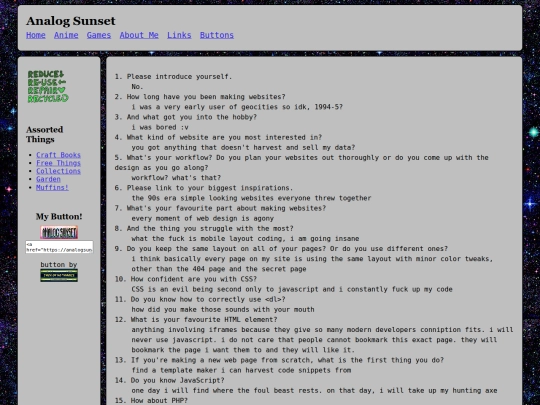Go to the Garden page

tap(48, 179)
